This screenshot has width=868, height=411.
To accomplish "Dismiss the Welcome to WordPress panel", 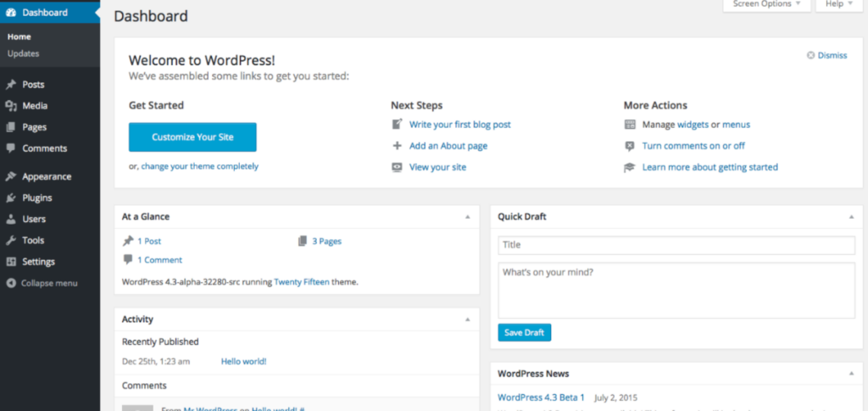I will click(826, 55).
